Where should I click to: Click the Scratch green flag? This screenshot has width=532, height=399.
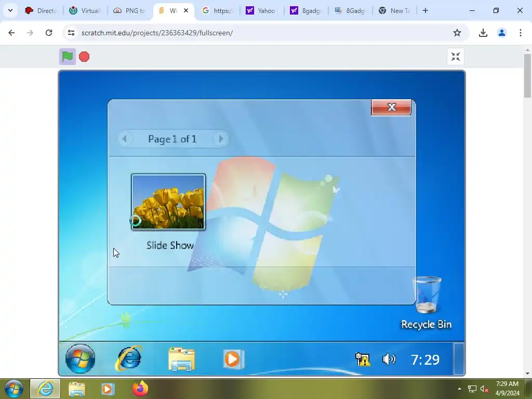(68, 57)
